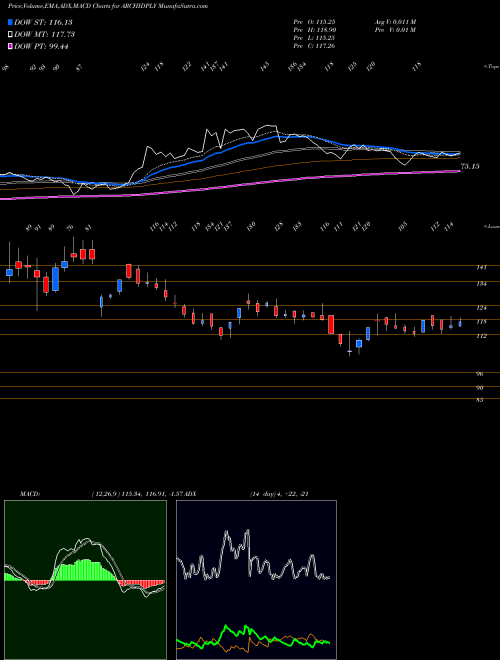This screenshot has height=660, width=500.
Task: Click the 'Pre V: 0.01 M' value
Action: tap(395, 30)
